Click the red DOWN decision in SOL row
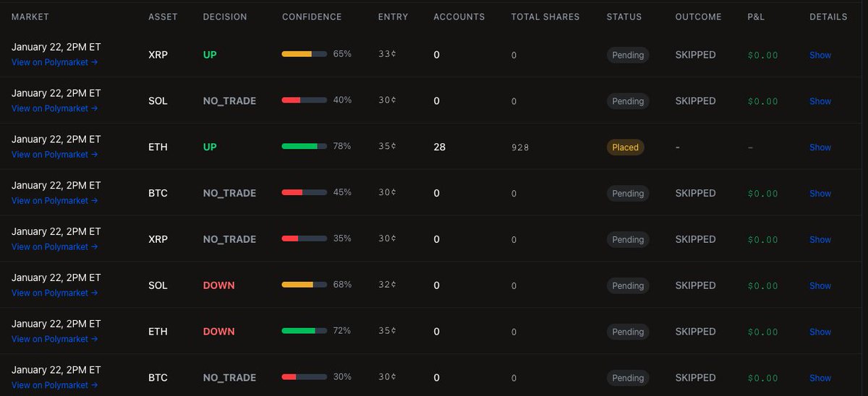868x396 pixels. point(219,285)
